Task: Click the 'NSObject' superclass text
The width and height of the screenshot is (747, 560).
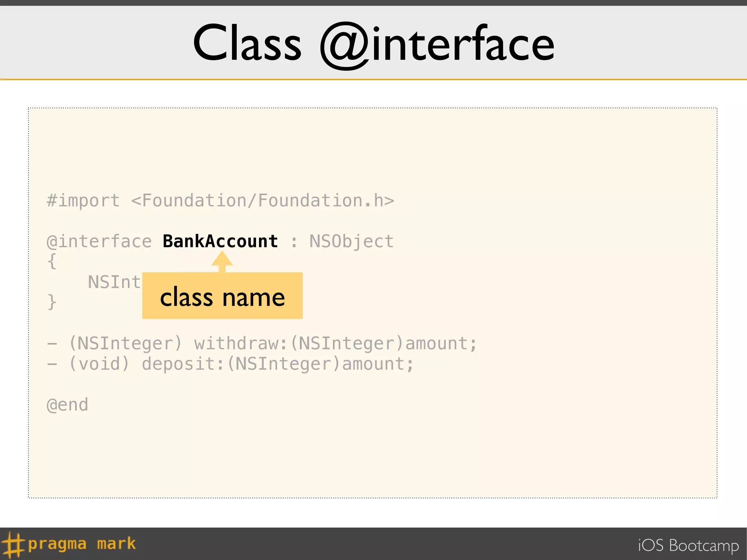Action: [352, 242]
